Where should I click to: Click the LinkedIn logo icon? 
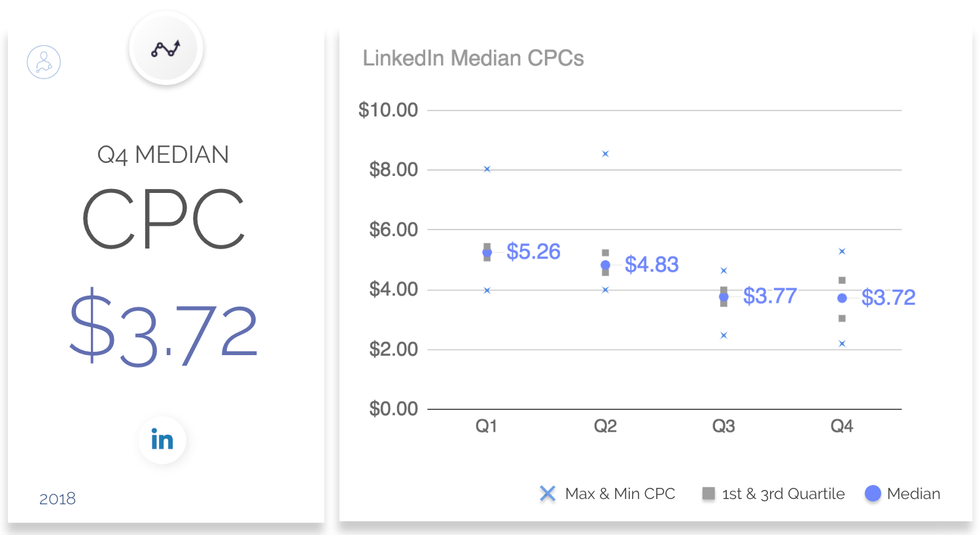[162, 440]
